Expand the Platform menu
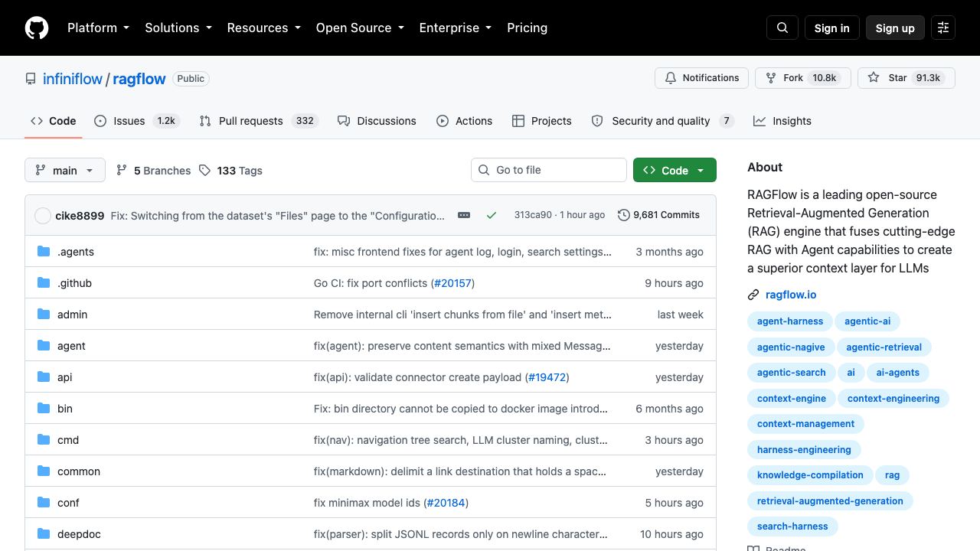The width and height of the screenshot is (980, 551). click(x=99, y=28)
